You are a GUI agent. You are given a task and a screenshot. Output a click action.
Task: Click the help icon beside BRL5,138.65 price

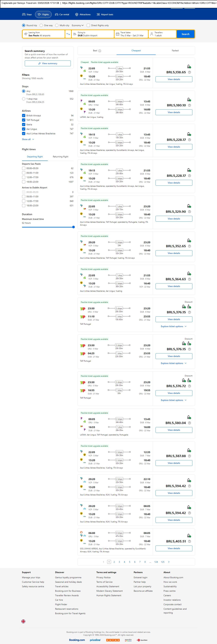tap(189, 72)
